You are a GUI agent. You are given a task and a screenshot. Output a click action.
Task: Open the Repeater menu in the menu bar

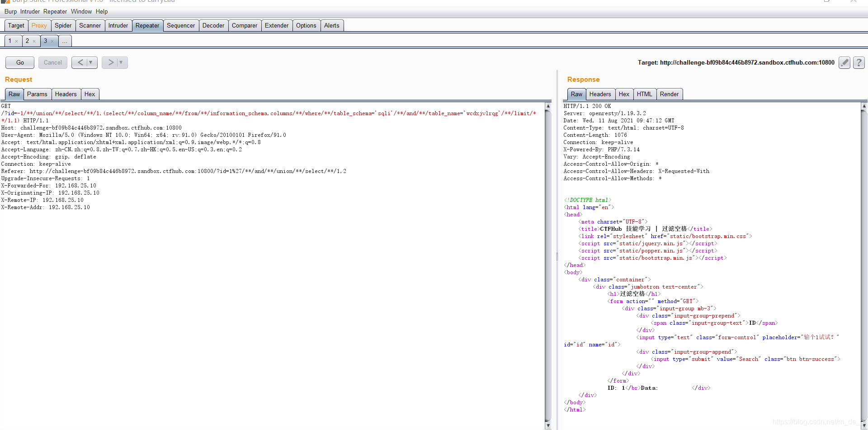click(x=55, y=11)
